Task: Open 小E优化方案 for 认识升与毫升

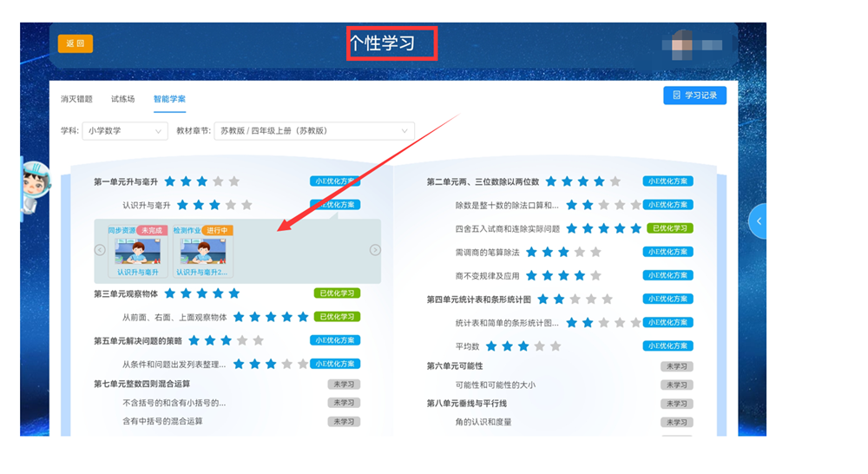Action: (335, 205)
